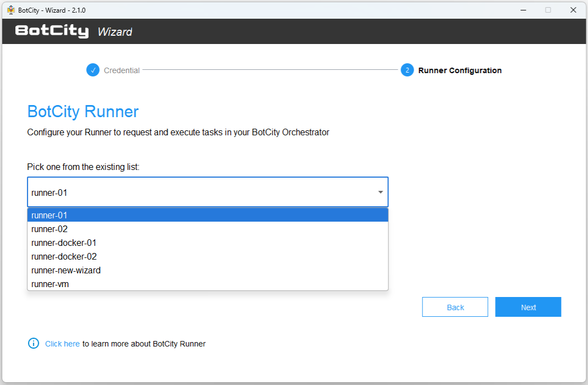The width and height of the screenshot is (588, 385).
Task: Select runner-02 from the list
Action: 208,229
